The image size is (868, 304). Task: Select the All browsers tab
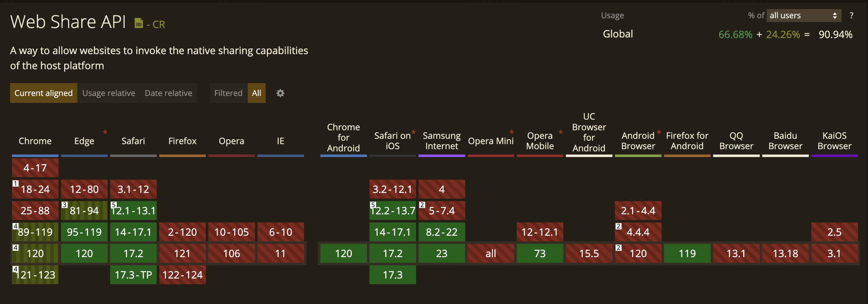pos(256,93)
